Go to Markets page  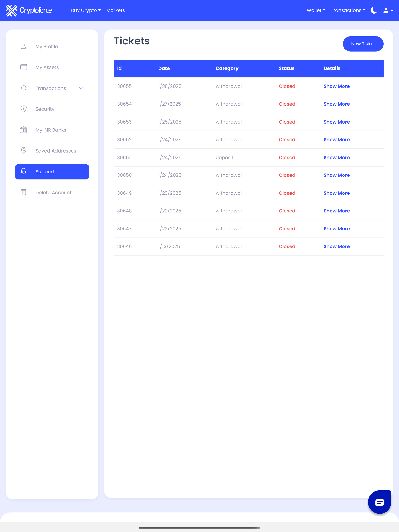pyautogui.click(x=115, y=10)
